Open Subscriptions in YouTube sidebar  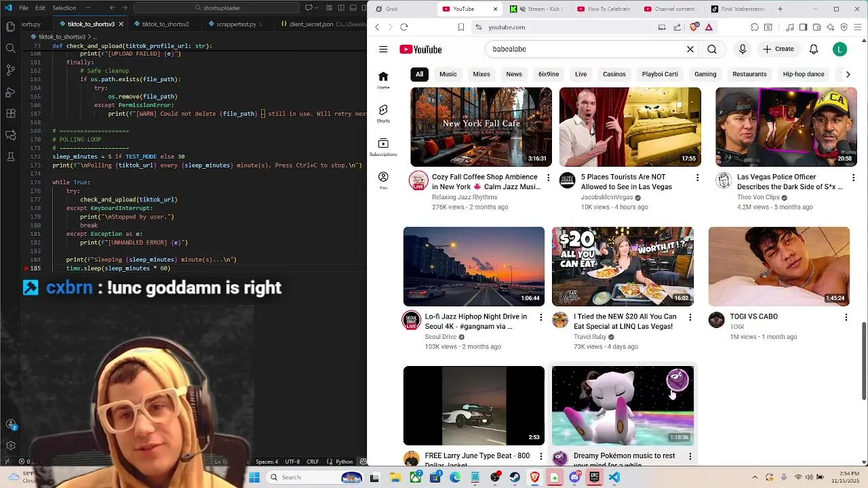(383, 147)
